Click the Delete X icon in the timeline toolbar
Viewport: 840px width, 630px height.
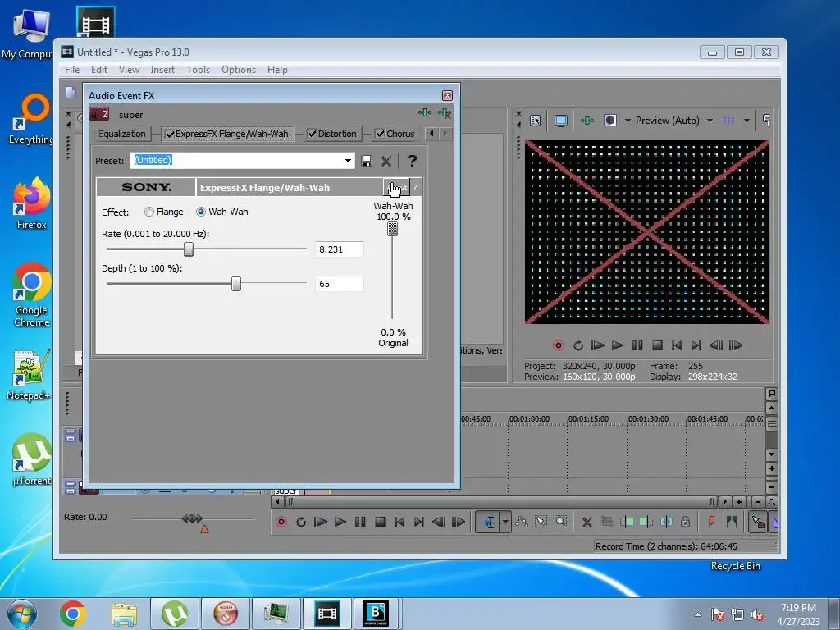pos(587,522)
